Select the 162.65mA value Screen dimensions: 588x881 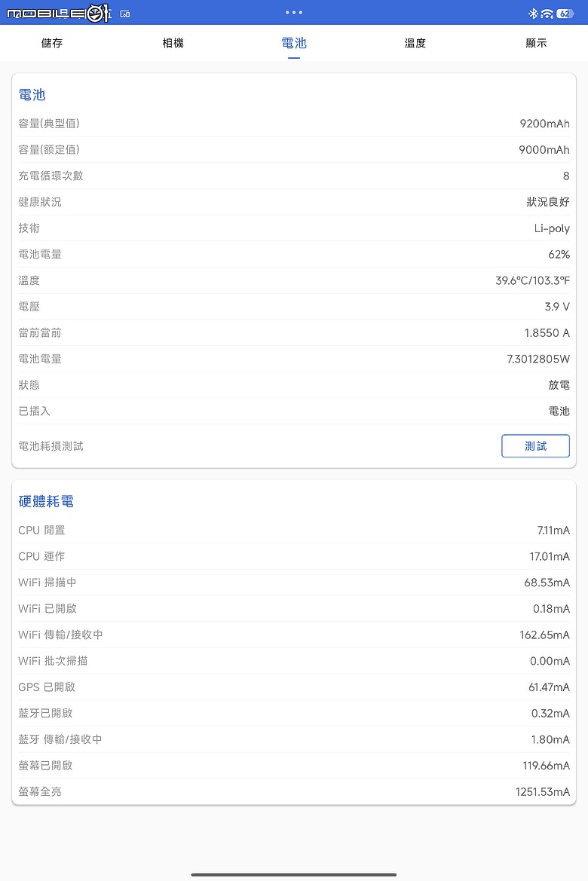point(544,635)
